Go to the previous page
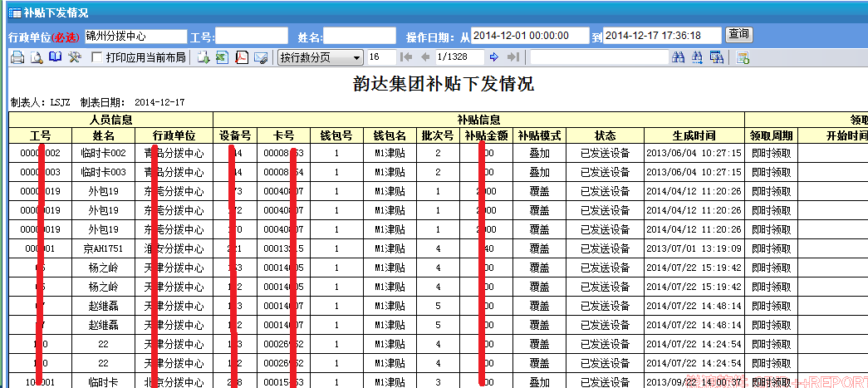Viewport: 868px width, 388px height. [x=425, y=57]
